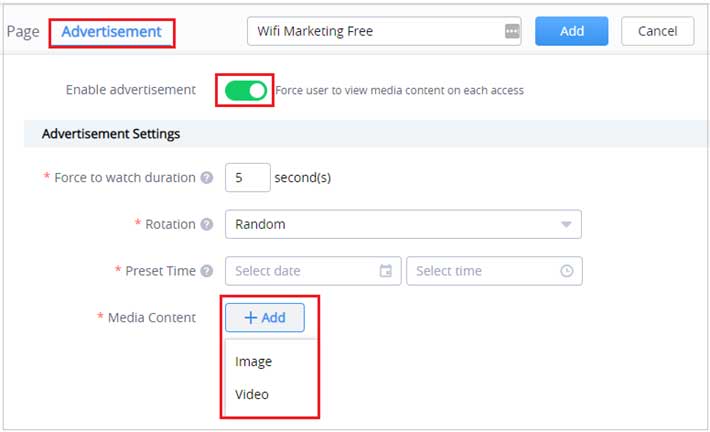Choose Image from the media content menu
710x432 pixels.
(x=254, y=361)
